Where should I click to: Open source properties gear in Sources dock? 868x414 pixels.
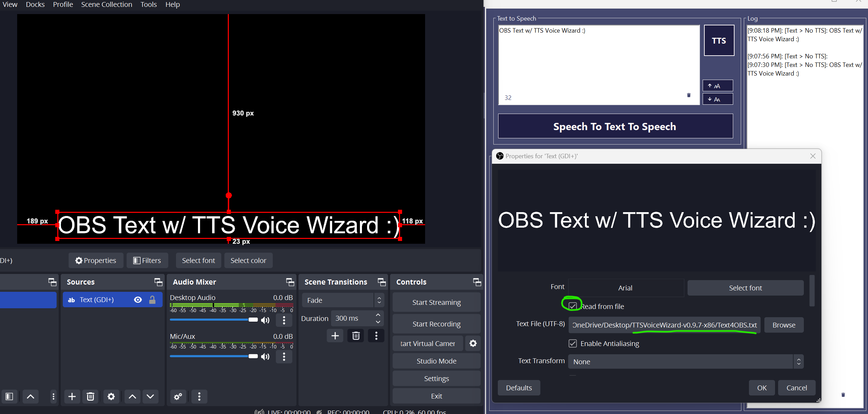111,397
